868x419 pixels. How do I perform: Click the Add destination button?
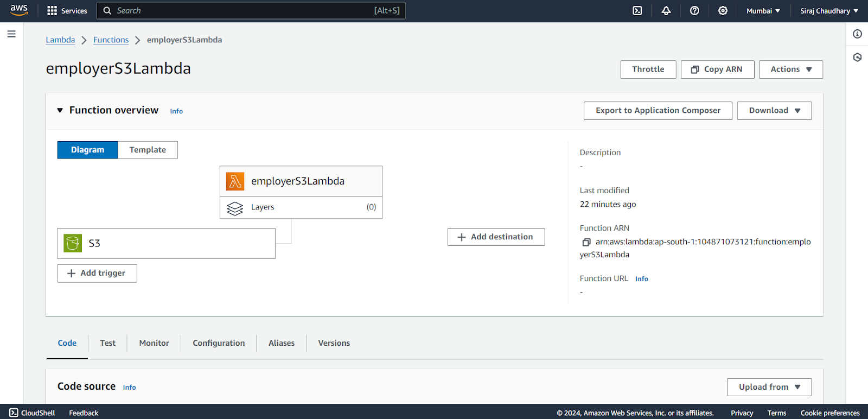click(x=496, y=237)
